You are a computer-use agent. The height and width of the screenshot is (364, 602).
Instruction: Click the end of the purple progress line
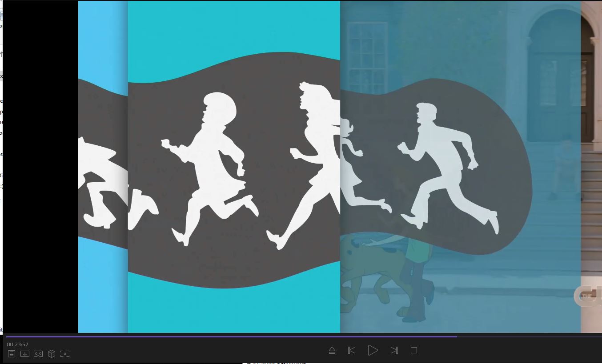click(x=456, y=337)
